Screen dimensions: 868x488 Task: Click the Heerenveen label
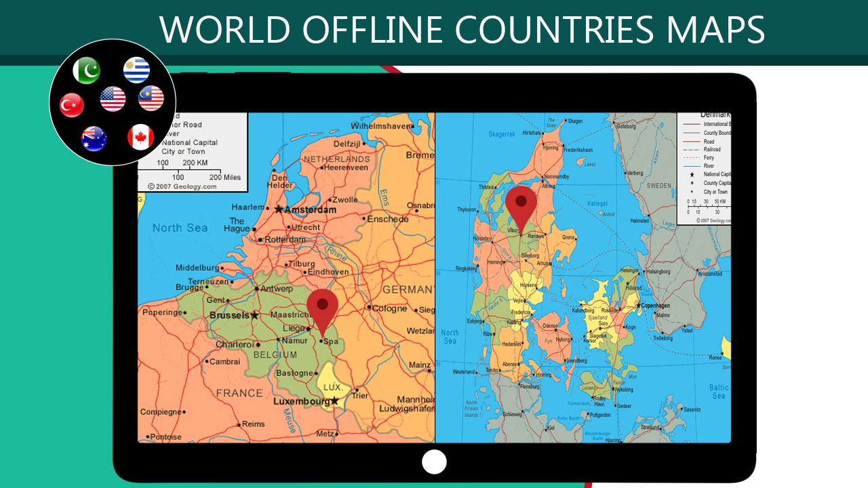click(x=345, y=167)
